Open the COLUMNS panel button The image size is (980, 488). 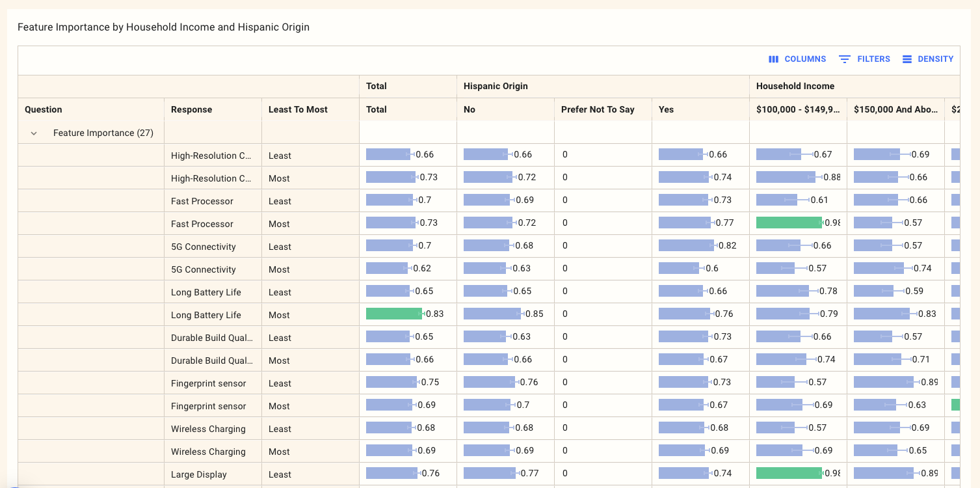pos(804,59)
